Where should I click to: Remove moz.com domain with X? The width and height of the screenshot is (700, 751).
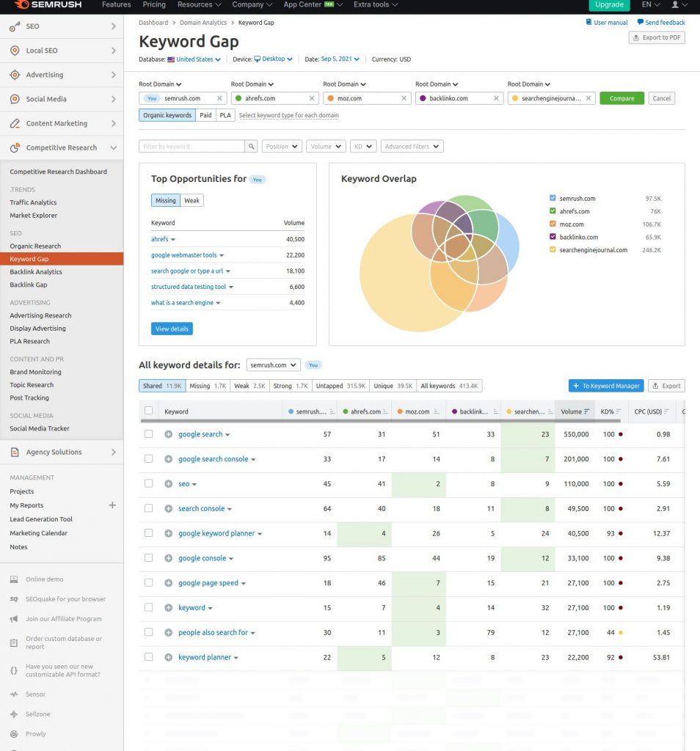(x=404, y=98)
